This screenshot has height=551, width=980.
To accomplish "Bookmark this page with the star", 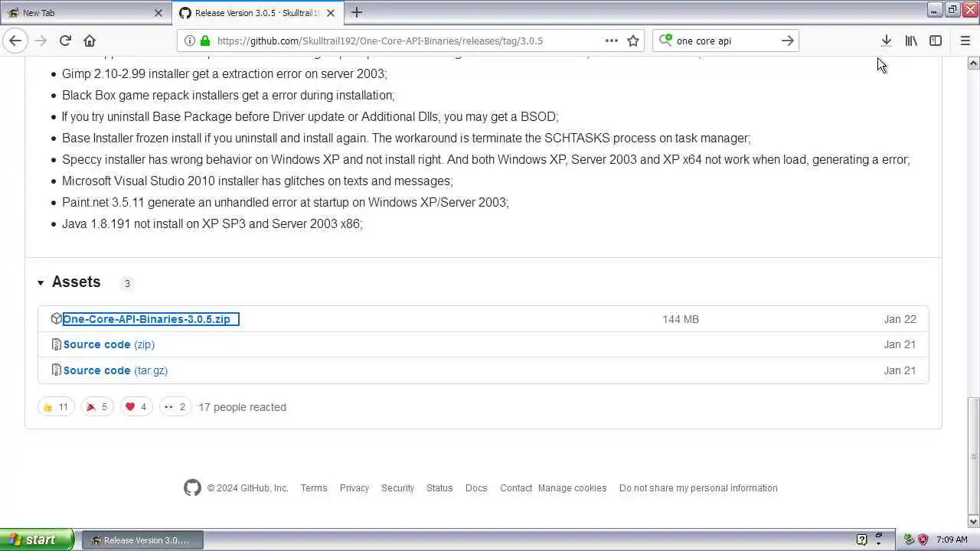I will coord(633,41).
